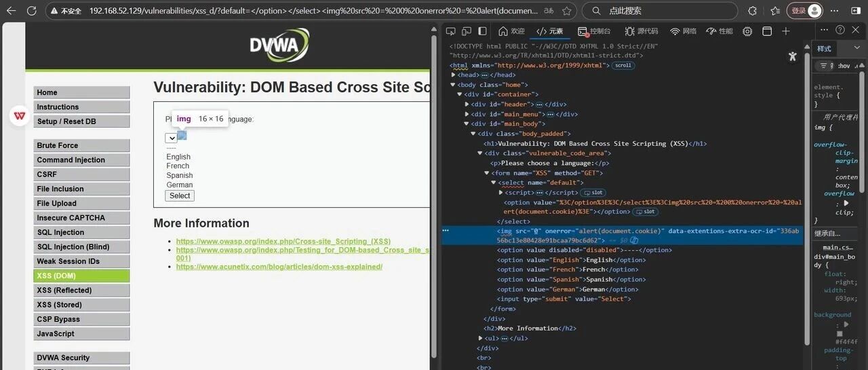Viewport: 868px width, 370px height.
Task: Click the broken injected image next to dropdown
Action: 182,136
